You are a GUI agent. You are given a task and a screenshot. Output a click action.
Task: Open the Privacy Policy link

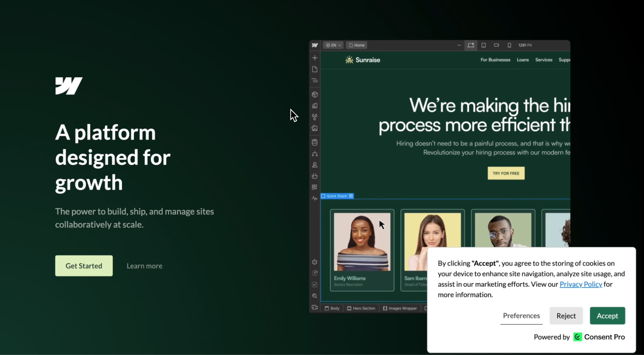point(581,284)
